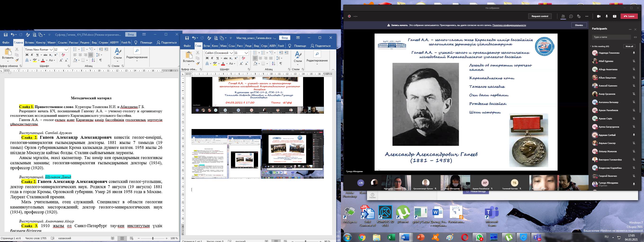Click Поделиться in Мастер_класс_Гапеев window
This screenshot has width=644, height=242.
pyautogui.click(x=321, y=46)
